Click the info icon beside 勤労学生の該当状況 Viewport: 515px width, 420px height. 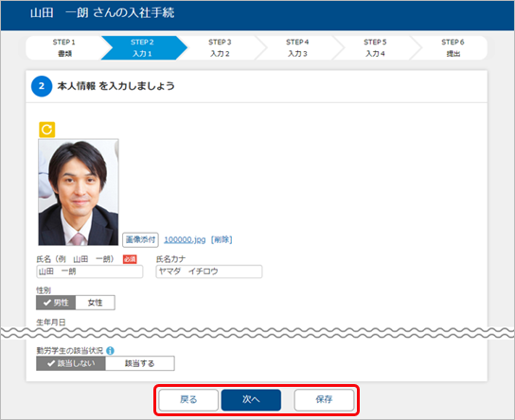[x=111, y=351]
